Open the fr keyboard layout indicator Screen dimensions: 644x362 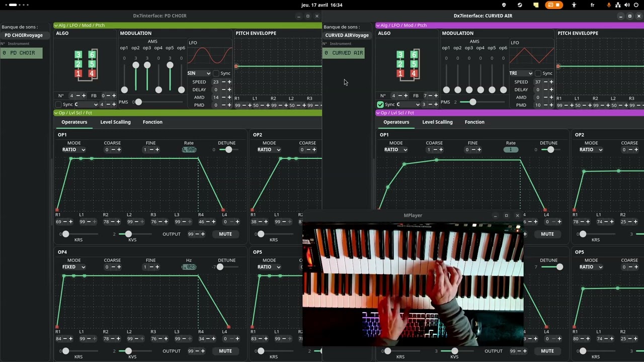coord(593,5)
